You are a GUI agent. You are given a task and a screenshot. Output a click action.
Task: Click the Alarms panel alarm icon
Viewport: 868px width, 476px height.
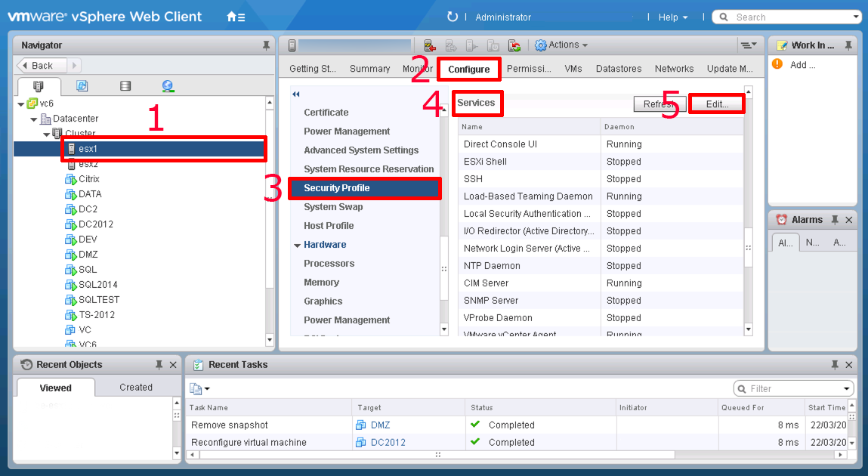(x=781, y=220)
